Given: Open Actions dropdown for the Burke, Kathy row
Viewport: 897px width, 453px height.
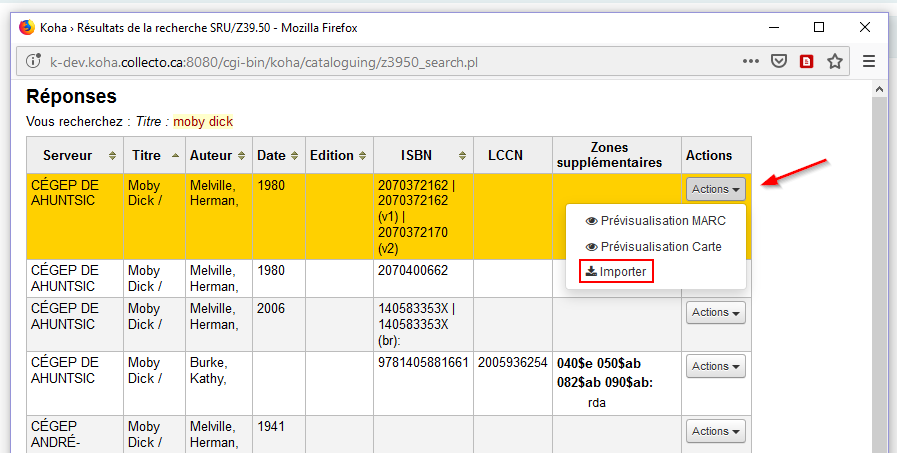Looking at the screenshot, I should tap(716, 367).
